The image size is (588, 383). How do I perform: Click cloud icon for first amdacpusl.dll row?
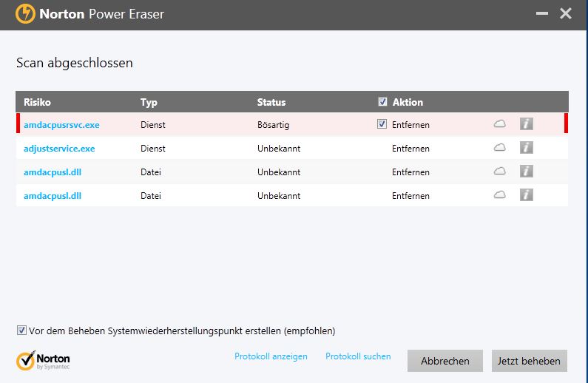(499, 172)
